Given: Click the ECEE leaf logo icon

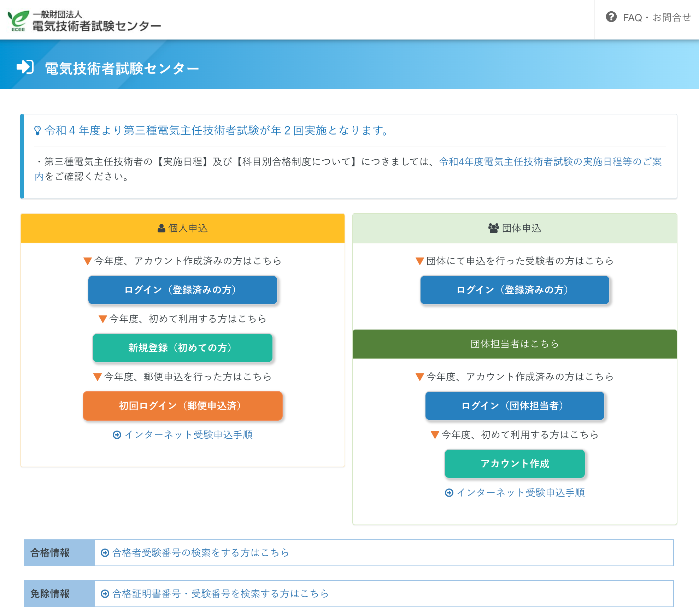Looking at the screenshot, I should tap(18, 20).
